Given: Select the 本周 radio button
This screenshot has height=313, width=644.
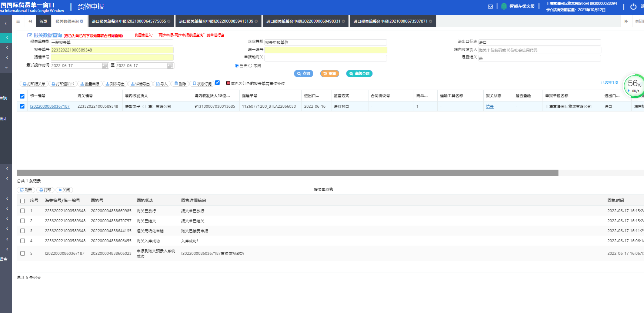Looking at the screenshot, I should (250, 66).
